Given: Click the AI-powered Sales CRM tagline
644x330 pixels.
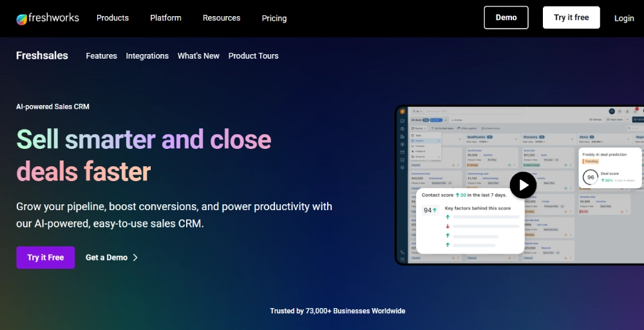Looking at the screenshot, I should tap(53, 106).
